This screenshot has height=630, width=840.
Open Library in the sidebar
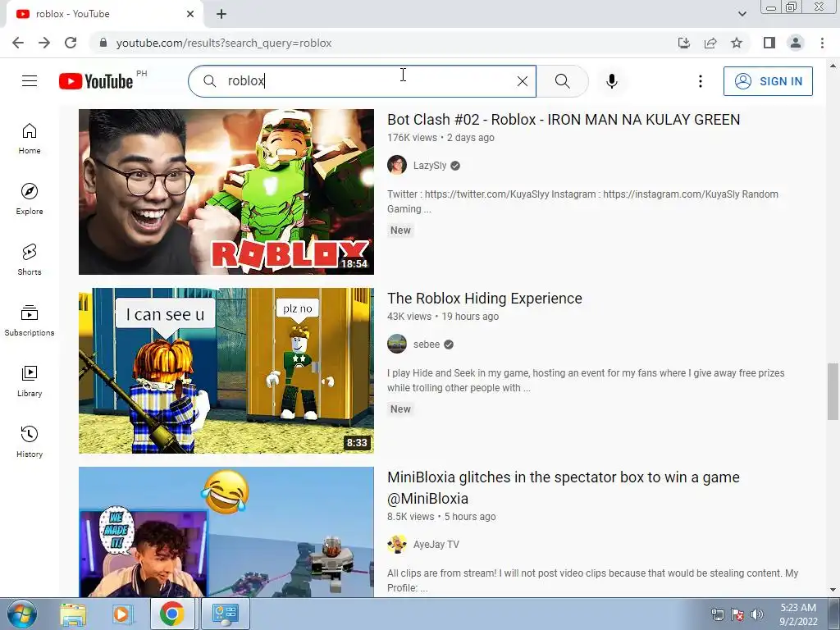(x=30, y=381)
